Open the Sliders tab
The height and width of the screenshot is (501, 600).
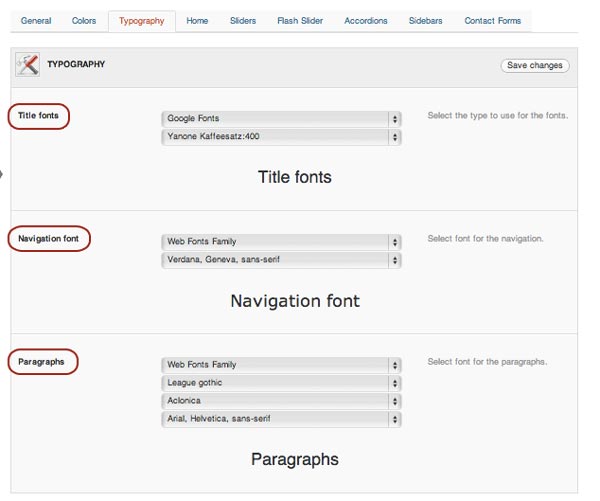point(243,21)
